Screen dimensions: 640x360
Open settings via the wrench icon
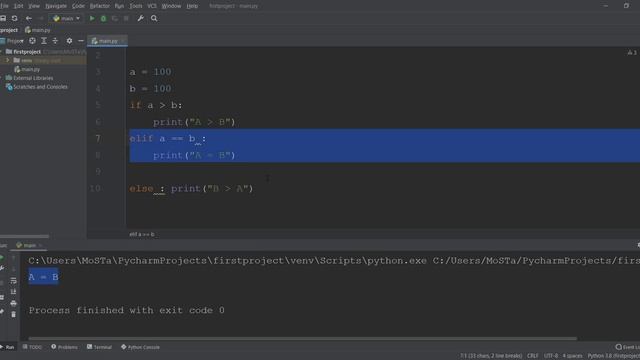pyautogui.click(x=140, y=18)
